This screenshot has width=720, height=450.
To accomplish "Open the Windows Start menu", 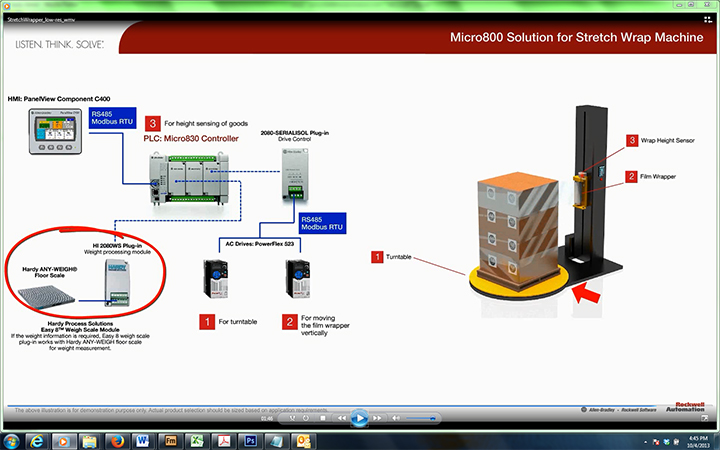I will (x=12, y=440).
